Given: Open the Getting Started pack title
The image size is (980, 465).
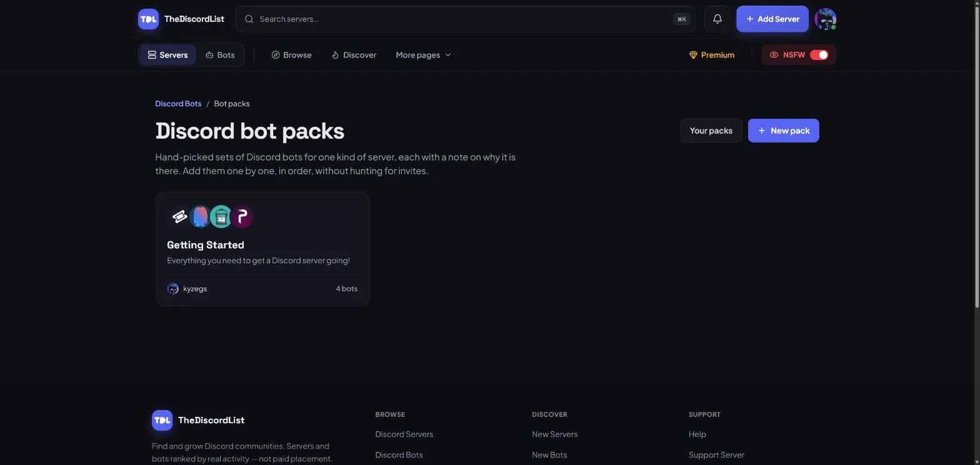Looking at the screenshot, I should point(206,245).
